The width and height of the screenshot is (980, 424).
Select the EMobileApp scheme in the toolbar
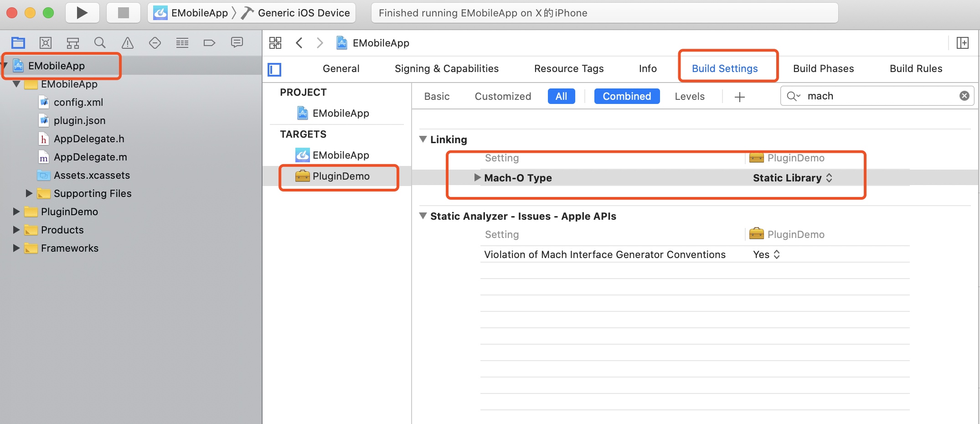tap(191, 13)
